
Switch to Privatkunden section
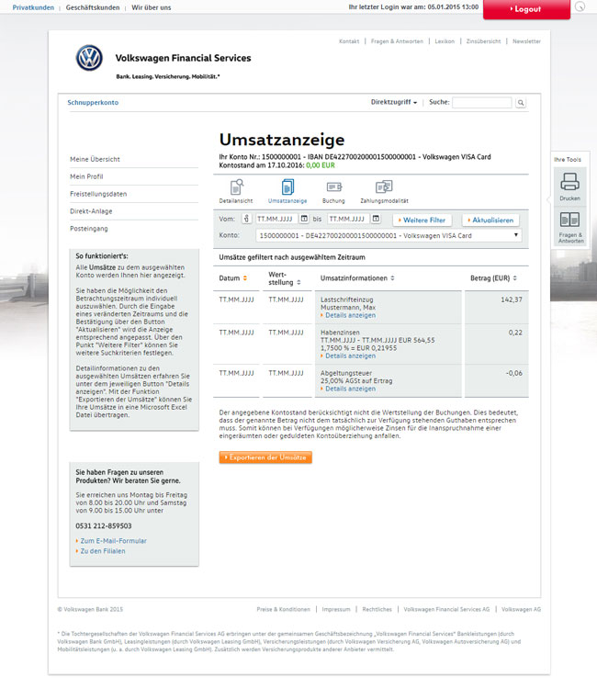[33, 7]
